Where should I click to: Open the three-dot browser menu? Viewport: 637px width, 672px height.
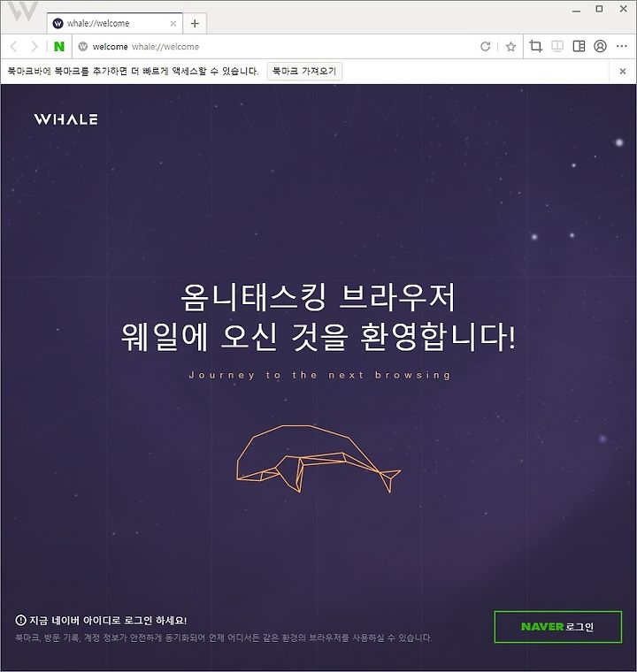622,46
